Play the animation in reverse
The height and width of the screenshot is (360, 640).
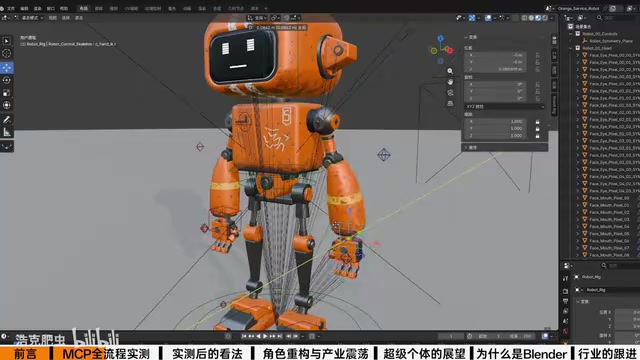pos(258,336)
